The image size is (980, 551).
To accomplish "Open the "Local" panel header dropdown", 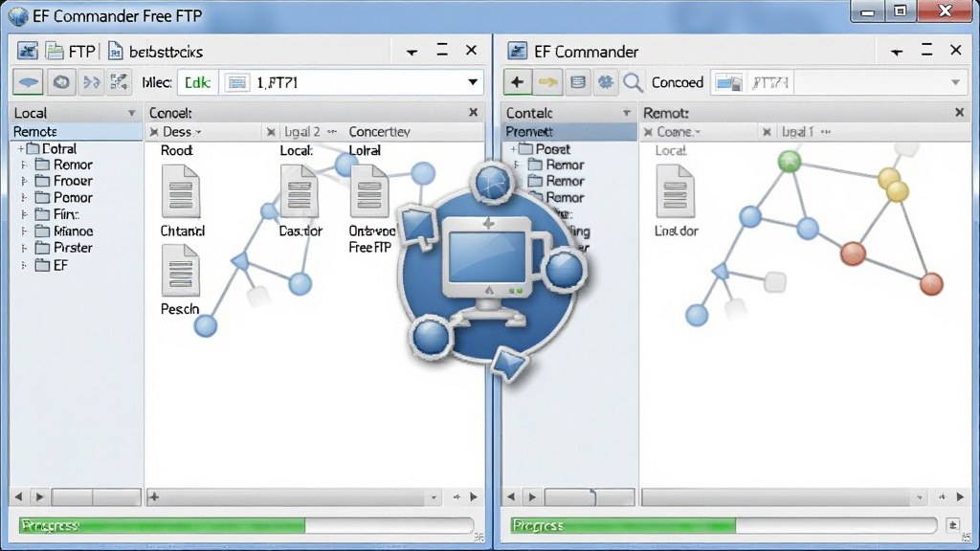I will tap(131, 113).
